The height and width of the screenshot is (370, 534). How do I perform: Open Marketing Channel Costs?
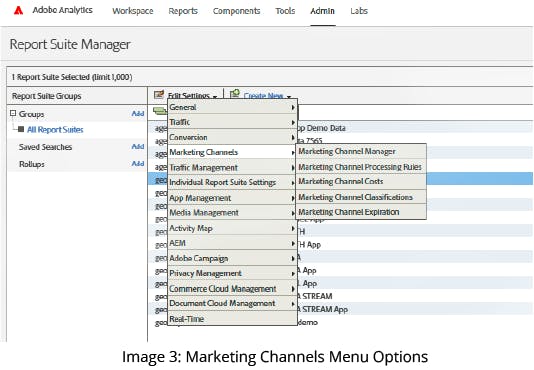pyautogui.click(x=361, y=182)
